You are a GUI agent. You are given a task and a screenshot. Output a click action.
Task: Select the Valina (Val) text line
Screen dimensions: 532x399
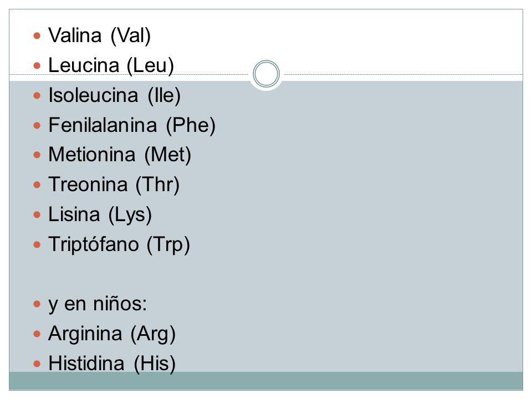pos(99,35)
